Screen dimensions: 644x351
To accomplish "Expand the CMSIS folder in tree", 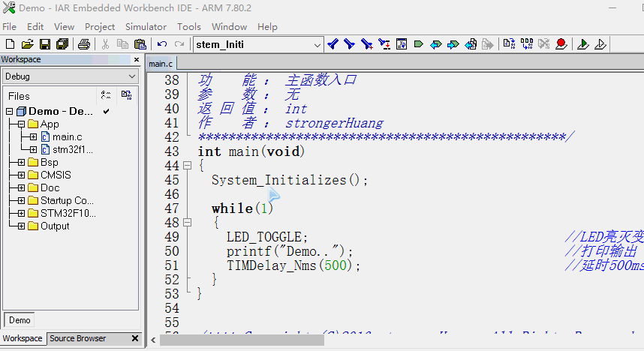I will (x=22, y=175).
